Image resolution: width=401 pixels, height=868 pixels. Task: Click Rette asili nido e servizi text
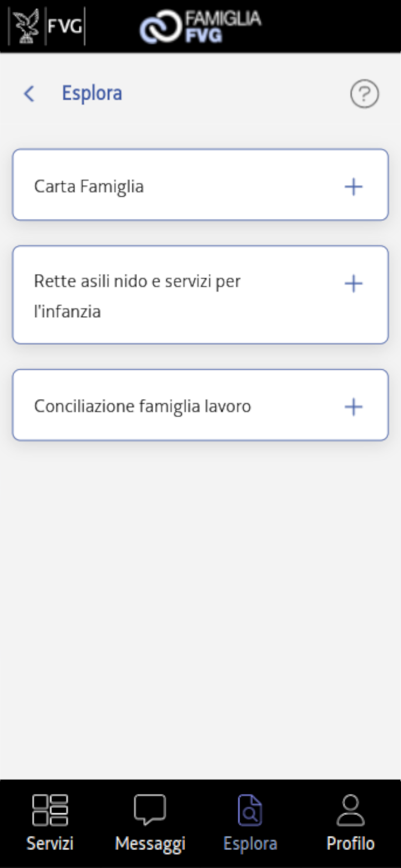[137, 281]
